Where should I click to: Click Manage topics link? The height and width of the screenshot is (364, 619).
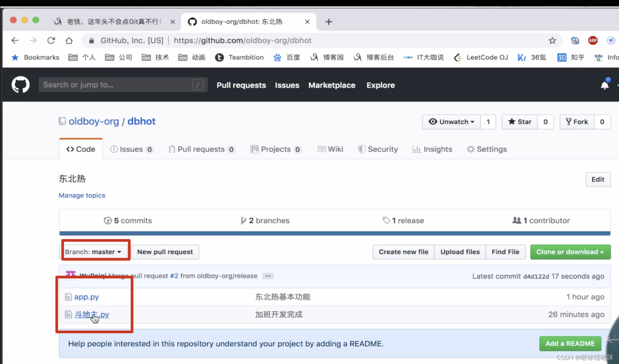[x=82, y=195]
